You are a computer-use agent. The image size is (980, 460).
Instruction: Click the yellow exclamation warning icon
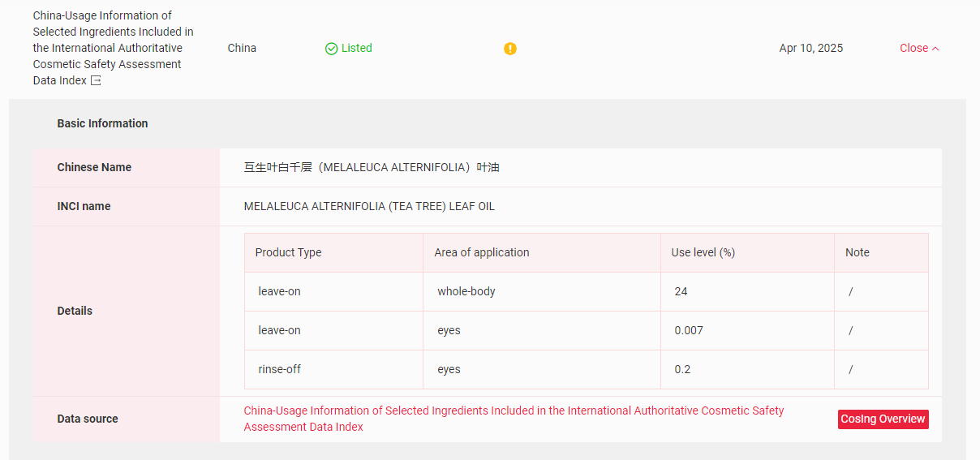point(509,49)
